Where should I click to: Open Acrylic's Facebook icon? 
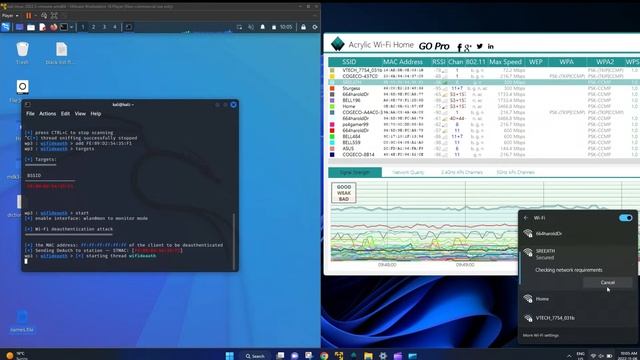(459, 47)
